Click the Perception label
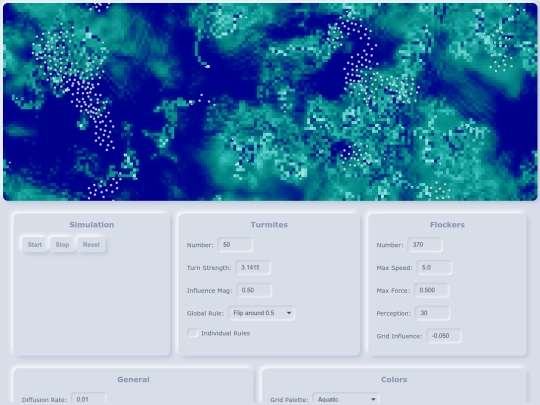Image resolution: width=540 pixels, height=405 pixels. click(x=394, y=313)
